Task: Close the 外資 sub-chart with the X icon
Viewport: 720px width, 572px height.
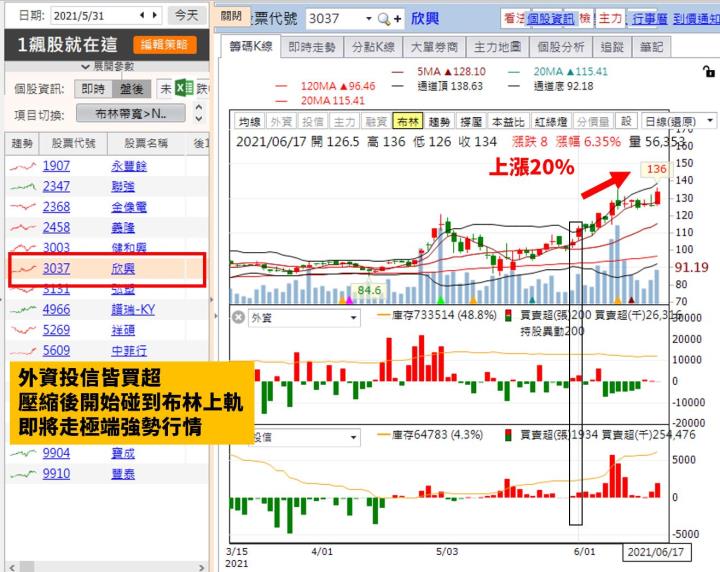Action: (x=238, y=317)
